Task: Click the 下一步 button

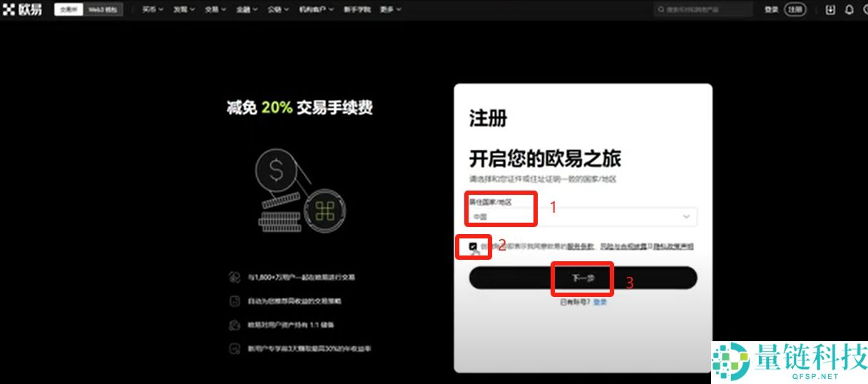Action: [x=583, y=278]
